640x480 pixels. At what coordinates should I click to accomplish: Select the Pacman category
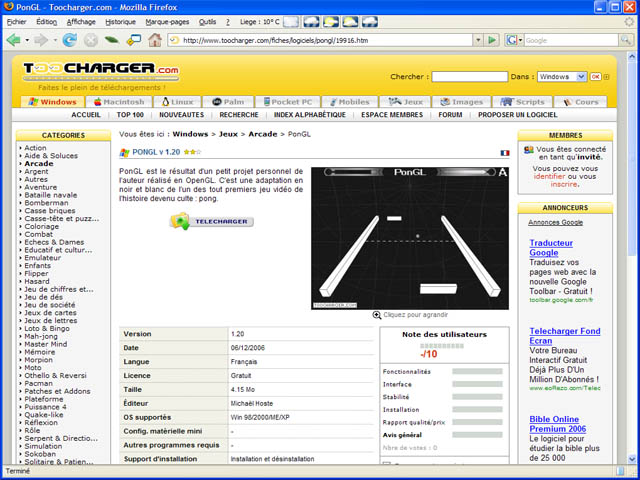pos(38,383)
